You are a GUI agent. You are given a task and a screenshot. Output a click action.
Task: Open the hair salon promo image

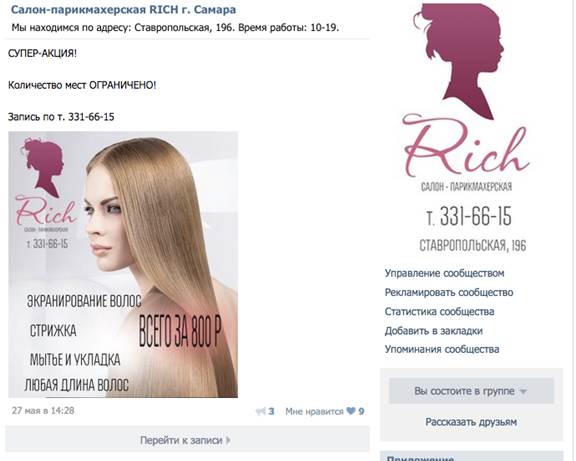123,264
